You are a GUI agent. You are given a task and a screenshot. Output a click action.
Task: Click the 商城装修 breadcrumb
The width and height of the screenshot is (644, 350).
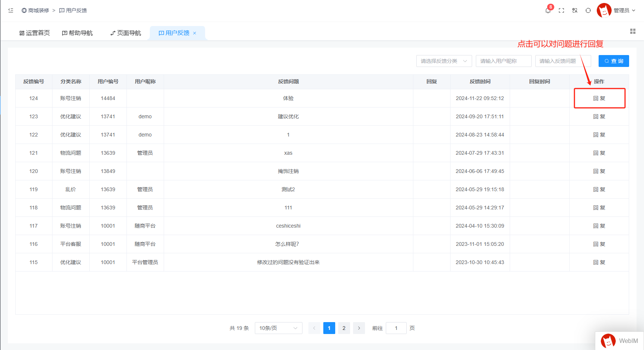coord(36,10)
